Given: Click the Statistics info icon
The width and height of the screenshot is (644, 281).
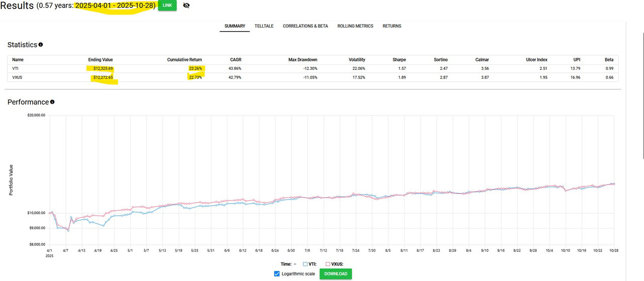Looking at the screenshot, I should 41,45.
